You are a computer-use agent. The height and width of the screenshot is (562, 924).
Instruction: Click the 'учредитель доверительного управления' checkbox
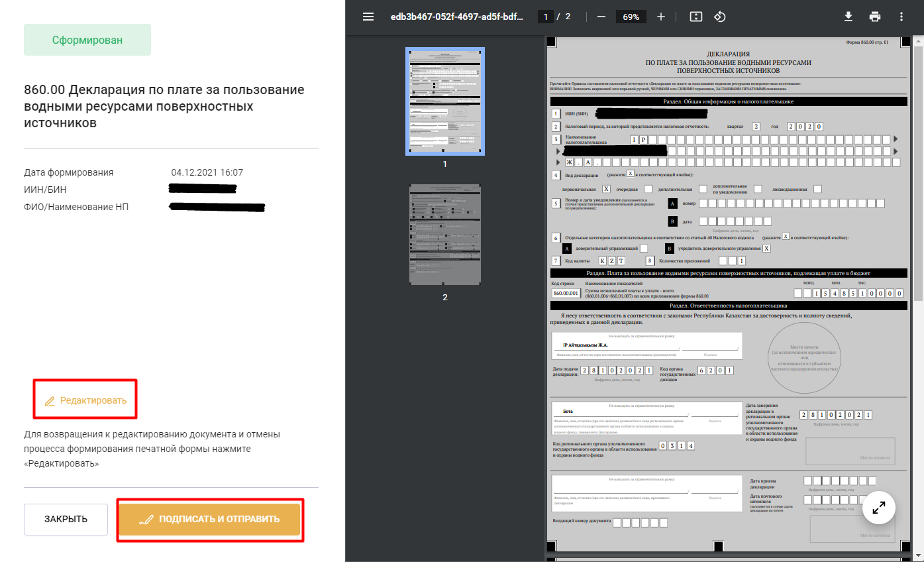click(766, 248)
